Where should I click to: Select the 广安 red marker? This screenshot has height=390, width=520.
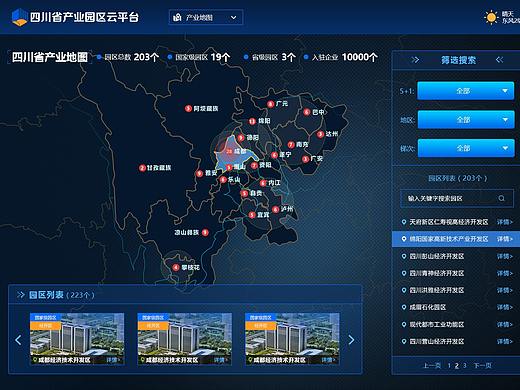click(x=305, y=159)
